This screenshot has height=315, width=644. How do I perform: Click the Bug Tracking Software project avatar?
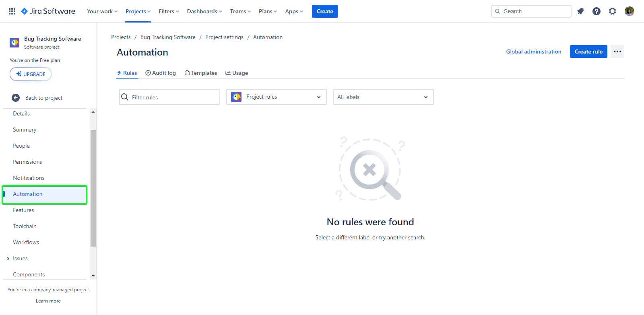click(14, 43)
